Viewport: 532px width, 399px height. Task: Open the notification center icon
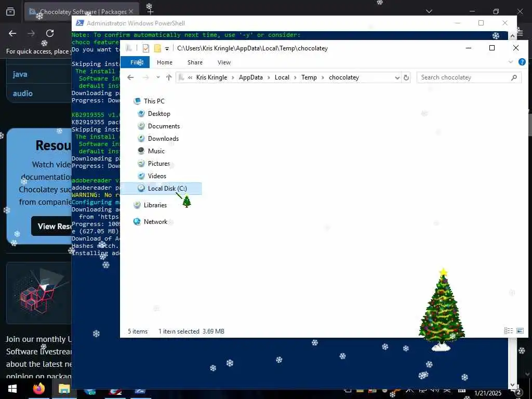[x=518, y=392]
